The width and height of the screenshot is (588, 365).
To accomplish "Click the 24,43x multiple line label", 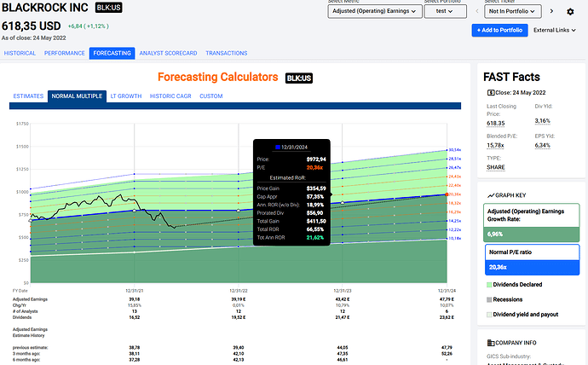I will (455, 177).
